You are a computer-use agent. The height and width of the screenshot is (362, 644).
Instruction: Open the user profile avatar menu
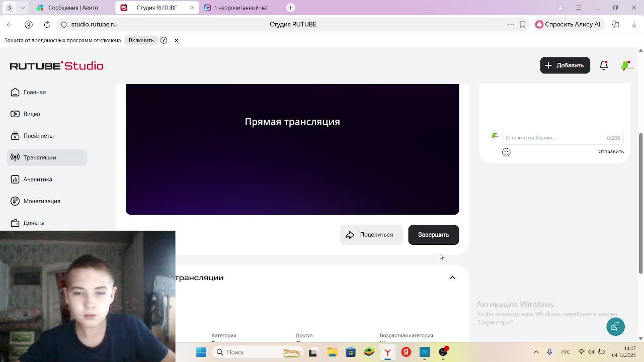[x=626, y=65]
